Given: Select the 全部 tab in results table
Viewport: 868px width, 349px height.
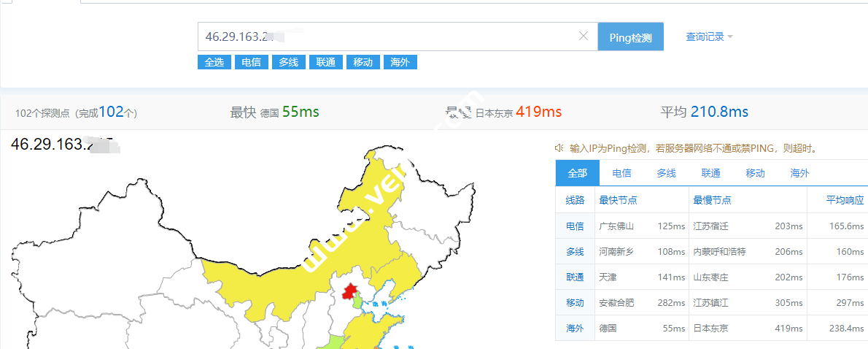Looking at the screenshot, I should click(578, 173).
